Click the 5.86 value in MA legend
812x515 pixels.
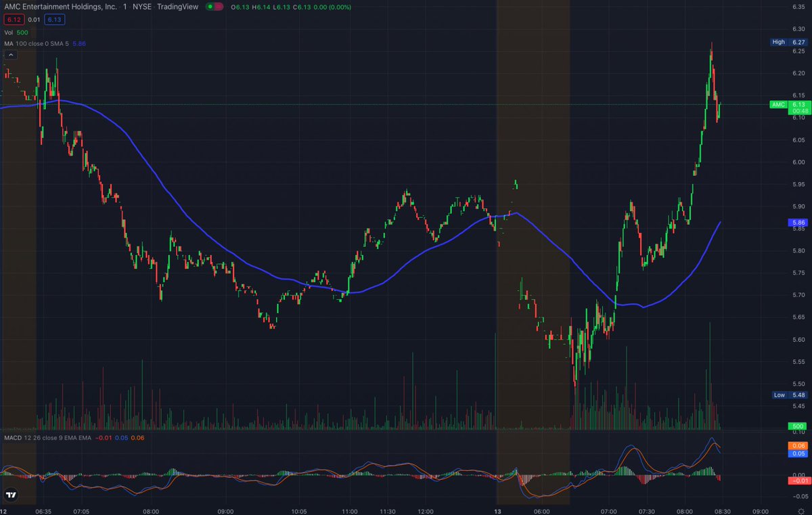click(79, 43)
